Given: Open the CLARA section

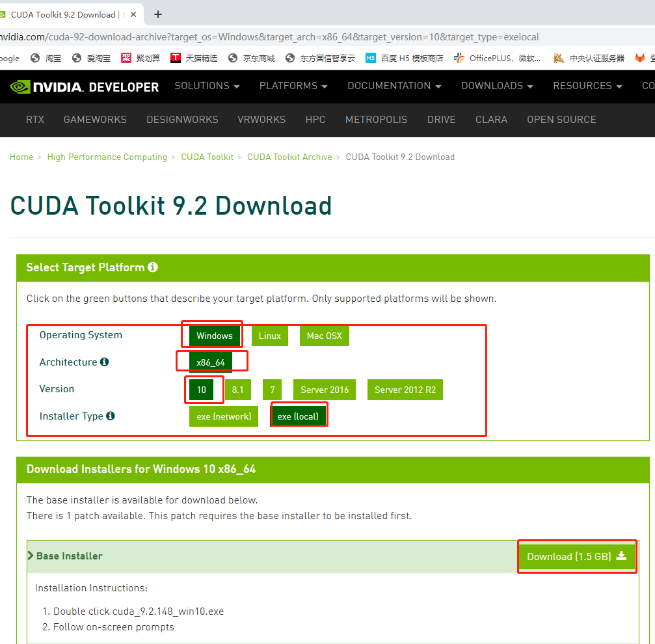Looking at the screenshot, I should point(491,120).
